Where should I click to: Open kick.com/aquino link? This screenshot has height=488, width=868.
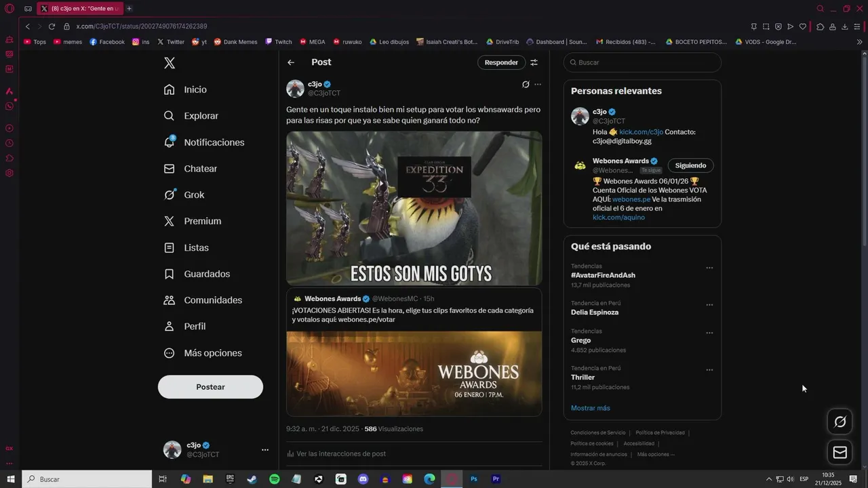(x=618, y=218)
